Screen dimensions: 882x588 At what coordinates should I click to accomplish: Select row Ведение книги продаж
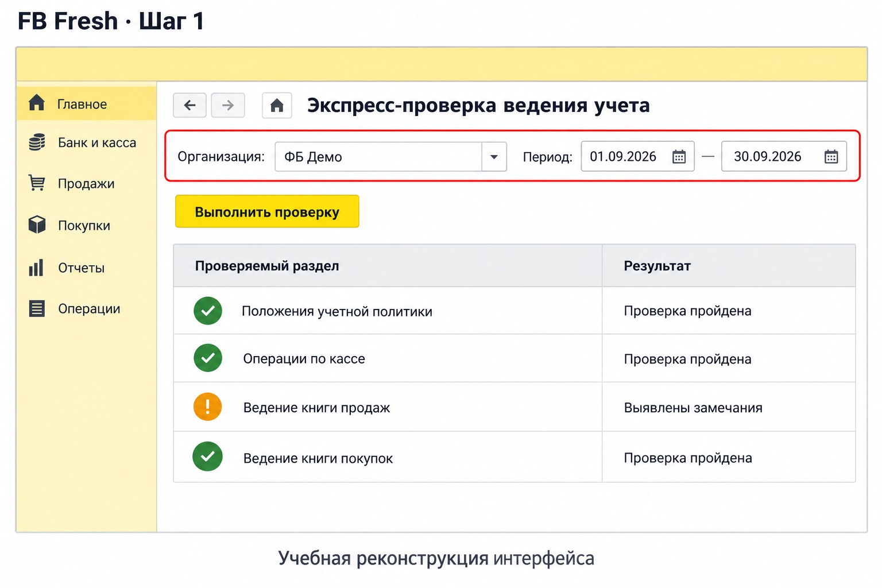point(514,407)
